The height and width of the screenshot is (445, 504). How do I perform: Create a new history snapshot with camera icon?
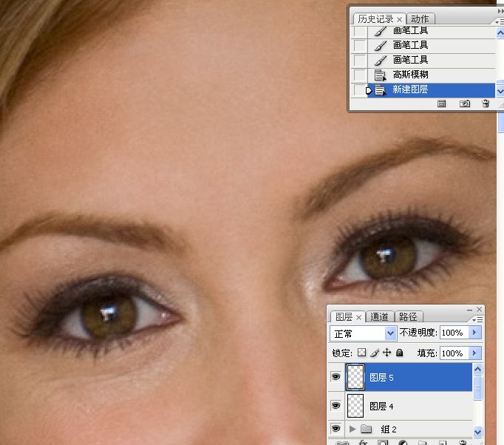(465, 103)
